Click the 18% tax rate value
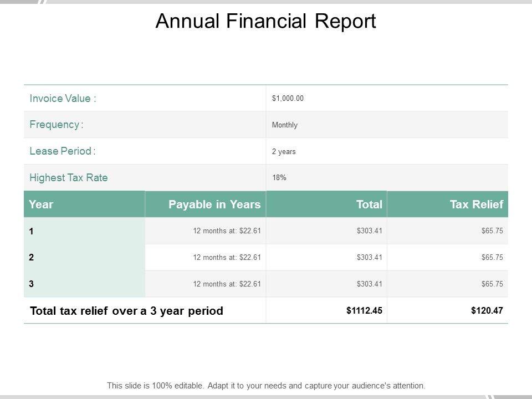 (x=279, y=178)
